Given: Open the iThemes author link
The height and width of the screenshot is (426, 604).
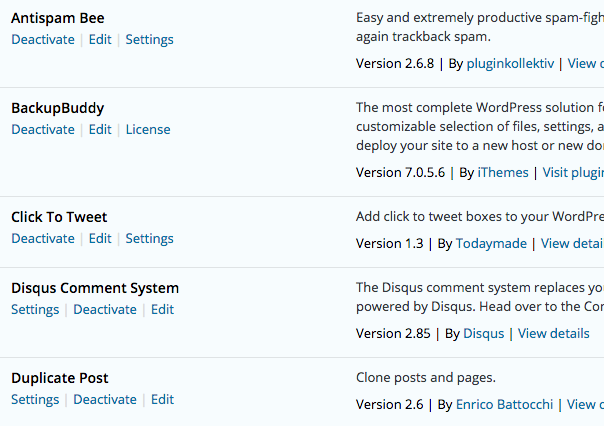Looking at the screenshot, I should point(503,173).
